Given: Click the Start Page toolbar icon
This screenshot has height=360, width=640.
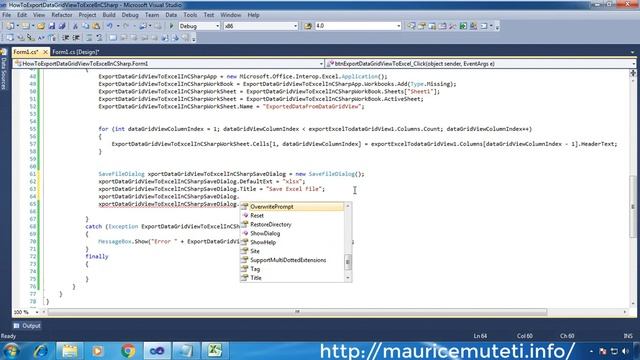Looking at the screenshot, I should pos(463,26).
